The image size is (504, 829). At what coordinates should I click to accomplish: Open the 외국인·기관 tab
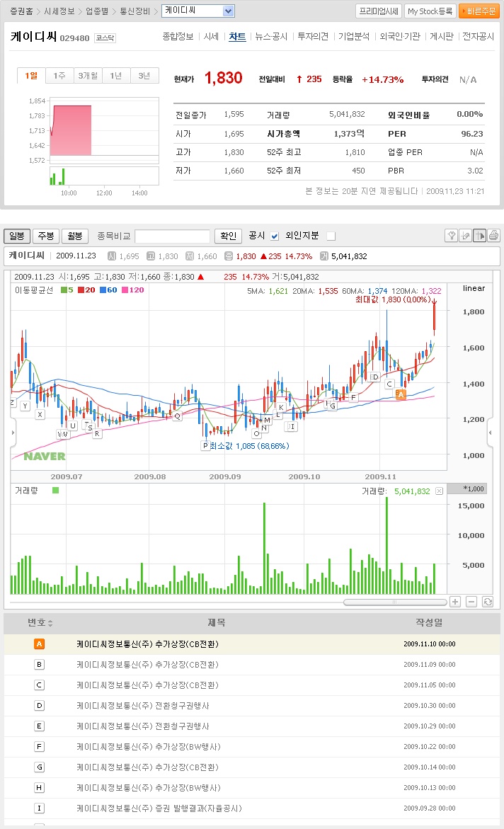[x=400, y=37]
